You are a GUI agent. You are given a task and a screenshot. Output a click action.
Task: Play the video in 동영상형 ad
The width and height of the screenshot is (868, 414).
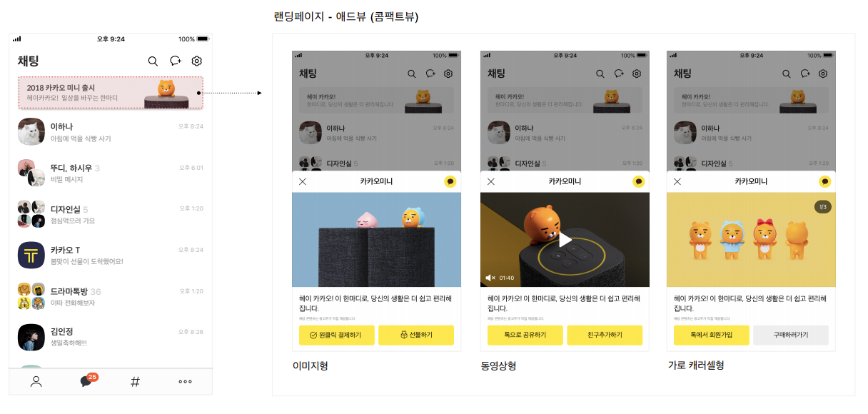565,240
